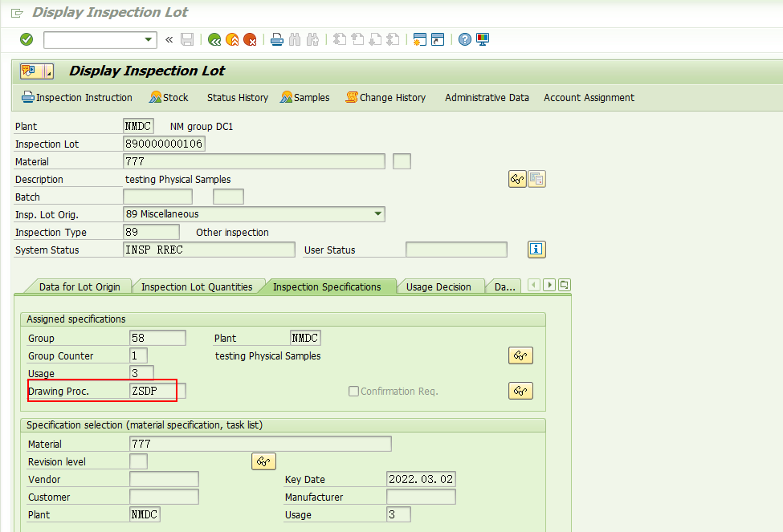The width and height of the screenshot is (783, 532).
Task: Open Administrative Data
Action: [487, 97]
